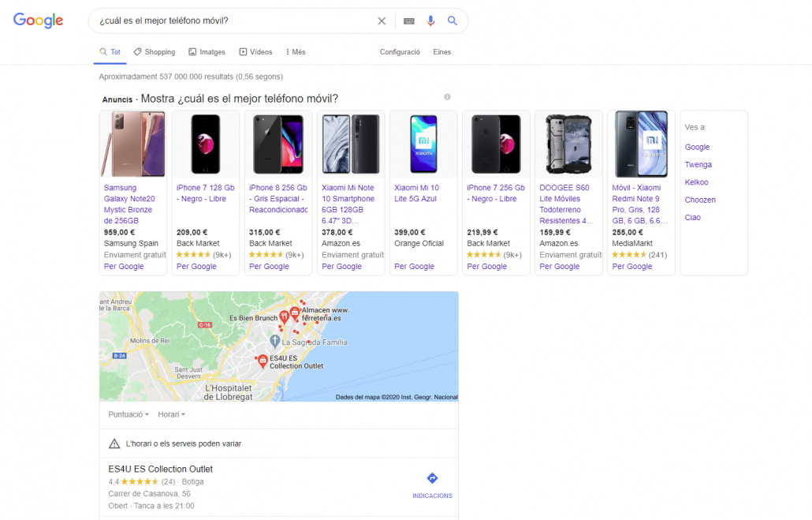Expand the Puntuació filter dropdown
812x520 pixels.
tap(129, 414)
